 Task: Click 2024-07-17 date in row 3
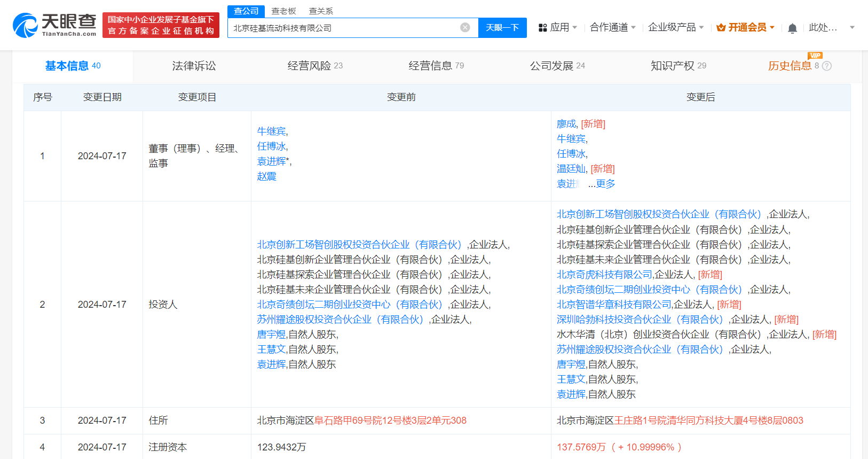102,421
